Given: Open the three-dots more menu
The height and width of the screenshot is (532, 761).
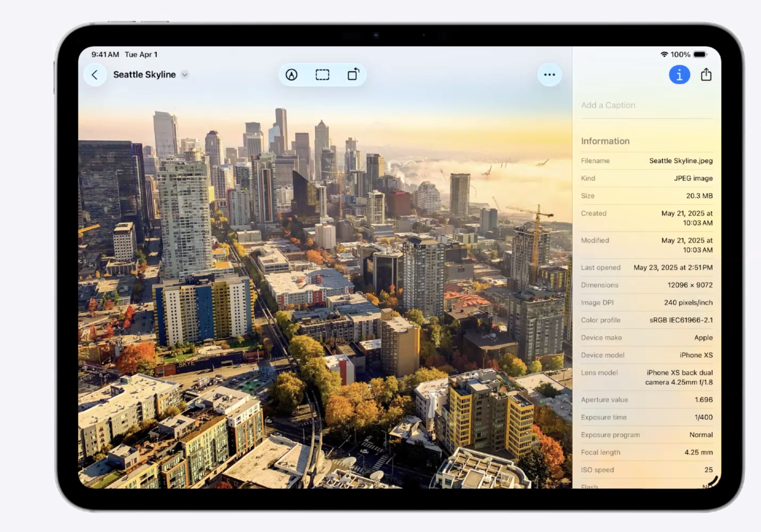Looking at the screenshot, I should click(x=549, y=75).
